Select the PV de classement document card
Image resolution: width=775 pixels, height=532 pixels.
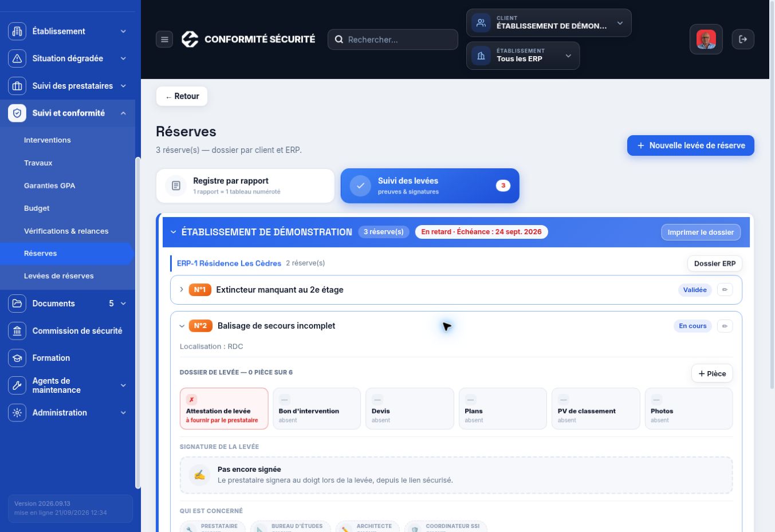pos(596,409)
